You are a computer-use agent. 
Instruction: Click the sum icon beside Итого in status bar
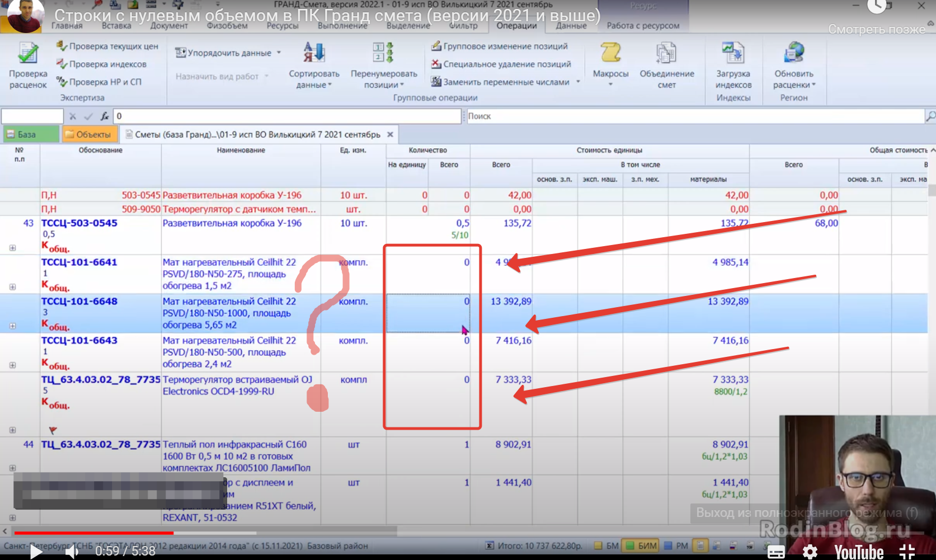coord(490,545)
